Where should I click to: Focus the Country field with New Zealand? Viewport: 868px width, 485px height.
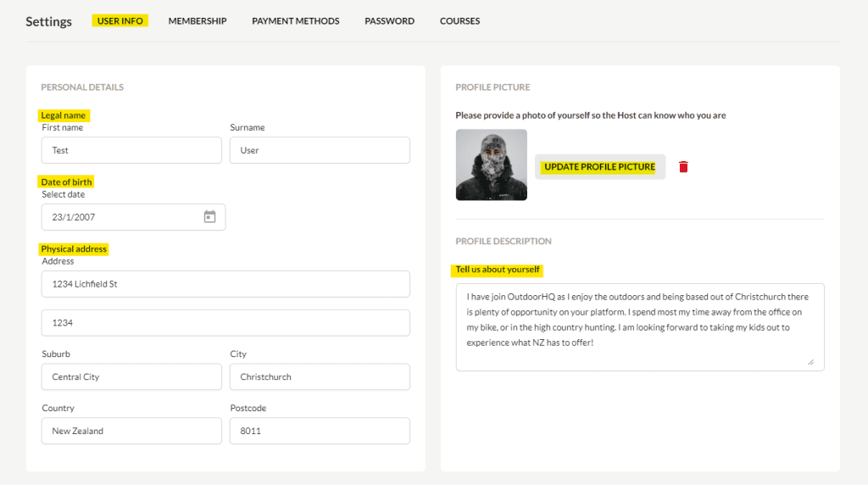[x=131, y=431]
